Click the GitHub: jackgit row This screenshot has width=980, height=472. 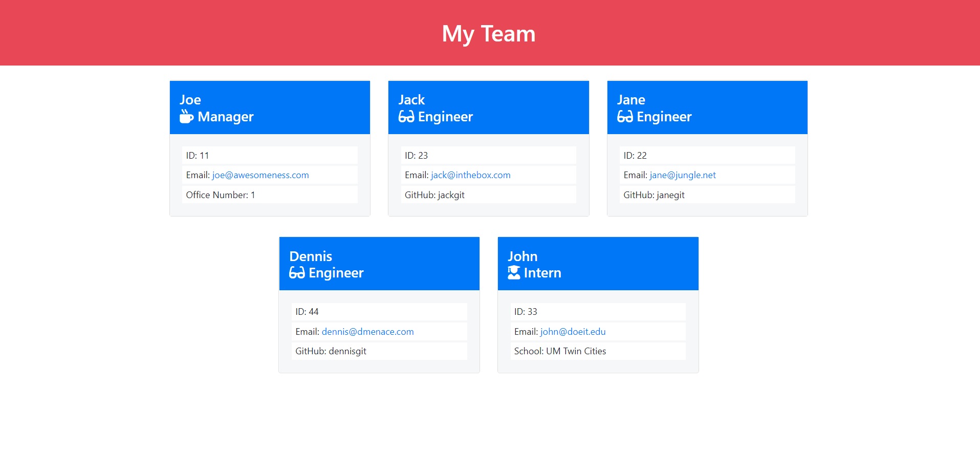(489, 195)
